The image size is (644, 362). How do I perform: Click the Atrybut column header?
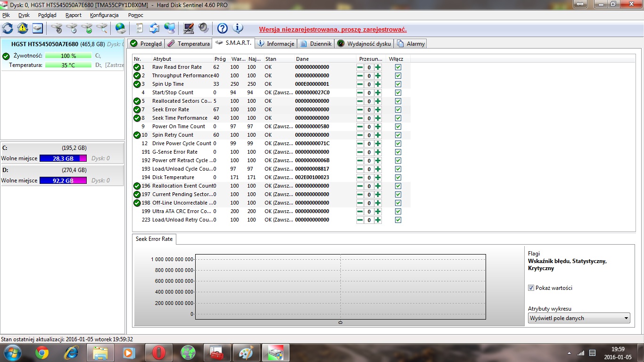182,59
